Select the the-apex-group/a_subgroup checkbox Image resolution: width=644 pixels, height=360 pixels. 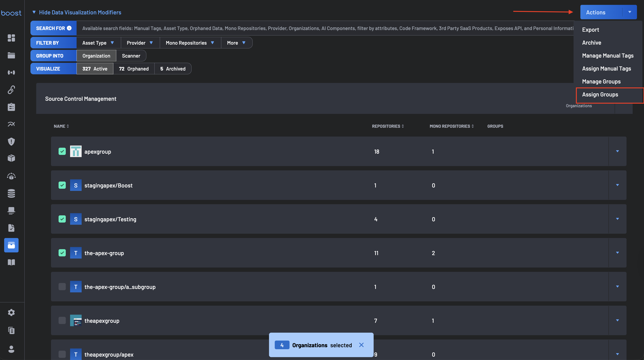pyautogui.click(x=62, y=287)
